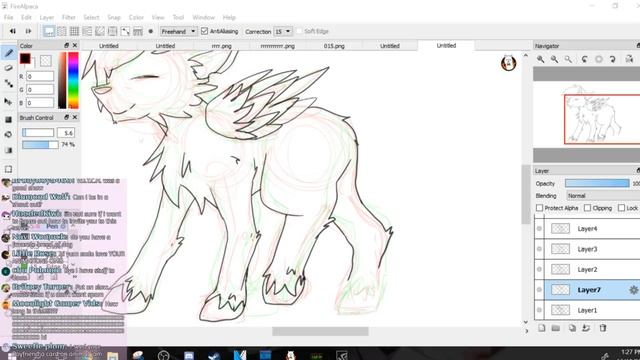Open the Freehand mode dropdown
The width and height of the screenshot is (640, 360).
(178, 31)
